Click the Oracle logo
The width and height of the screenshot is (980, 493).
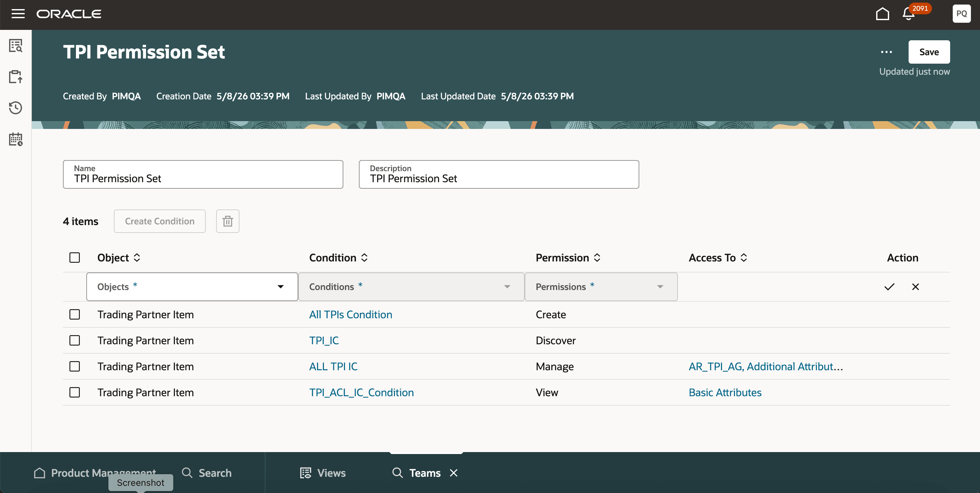(x=69, y=14)
